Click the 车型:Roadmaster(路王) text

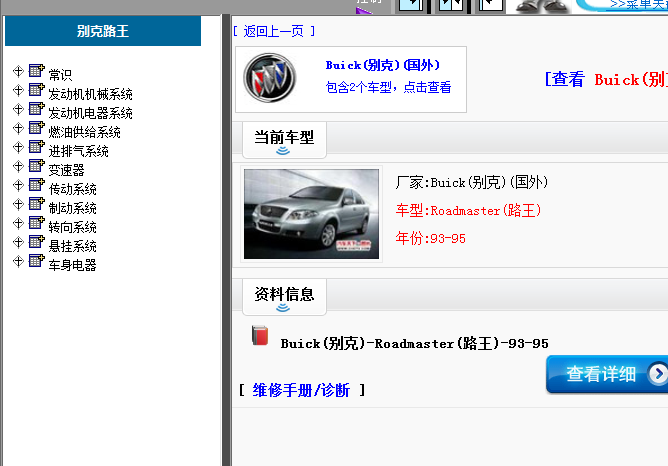pos(469,210)
